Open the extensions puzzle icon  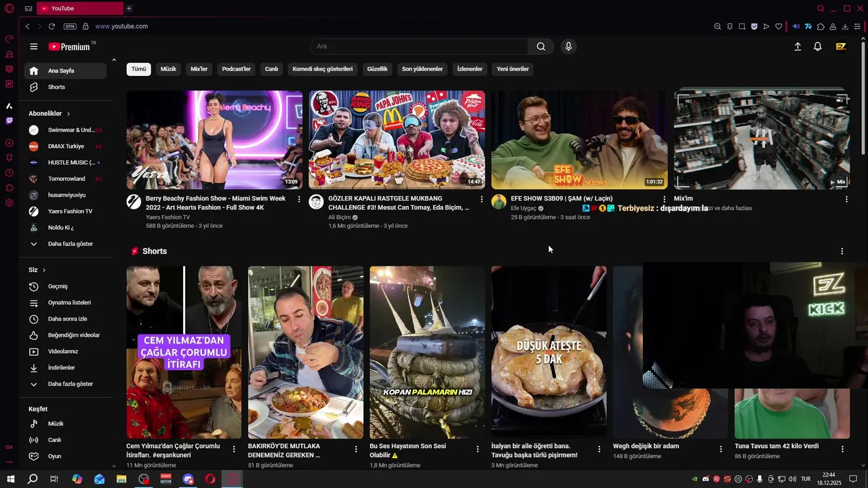click(821, 26)
